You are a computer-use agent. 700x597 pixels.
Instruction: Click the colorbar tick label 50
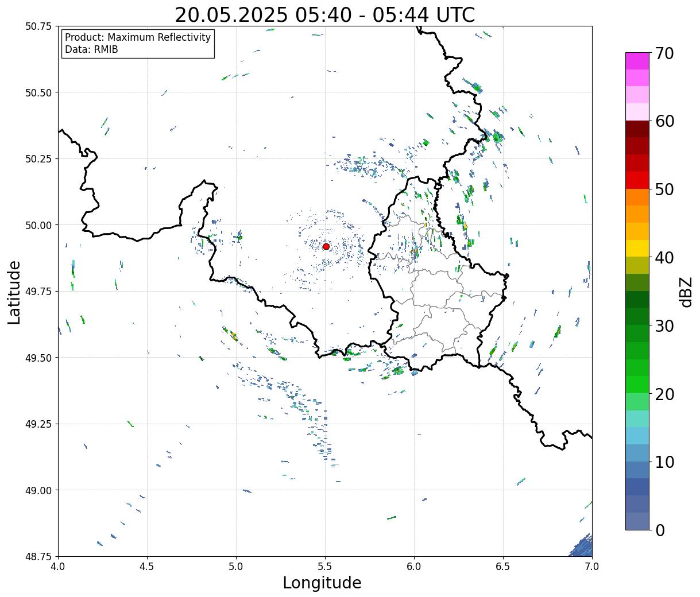coord(664,189)
